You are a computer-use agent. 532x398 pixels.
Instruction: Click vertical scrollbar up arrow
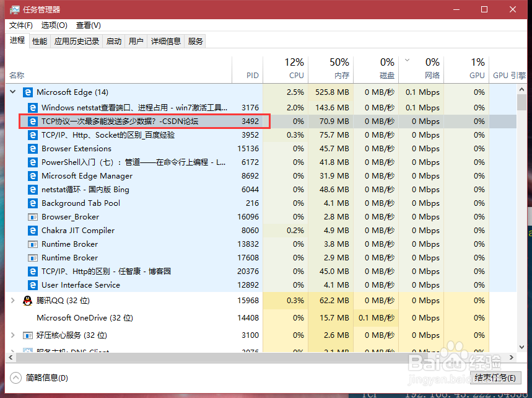[521, 89]
